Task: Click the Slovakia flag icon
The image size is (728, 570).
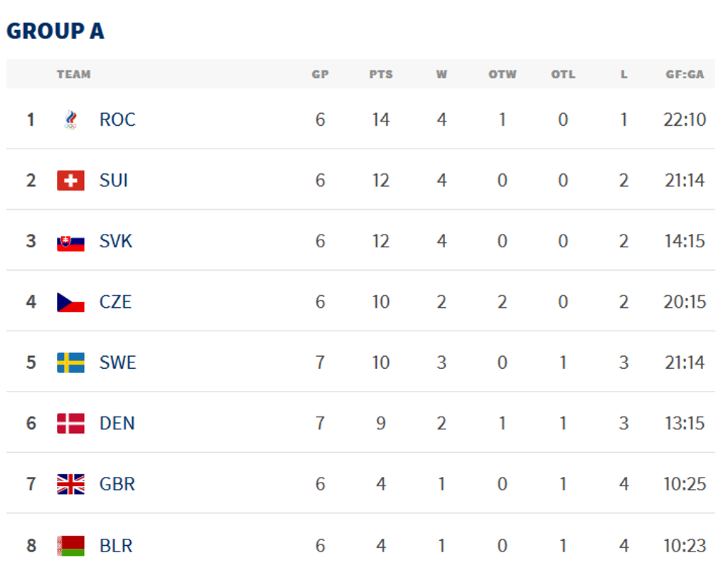Action: point(70,242)
